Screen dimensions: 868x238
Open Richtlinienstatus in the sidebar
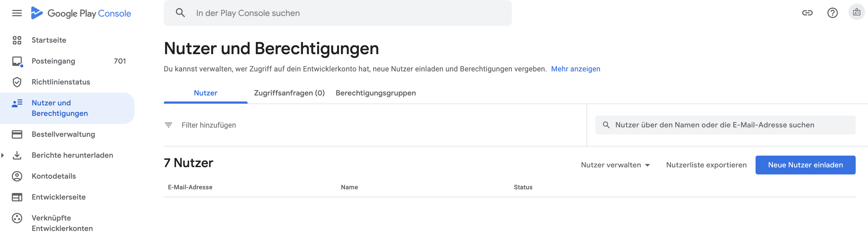coord(67,82)
